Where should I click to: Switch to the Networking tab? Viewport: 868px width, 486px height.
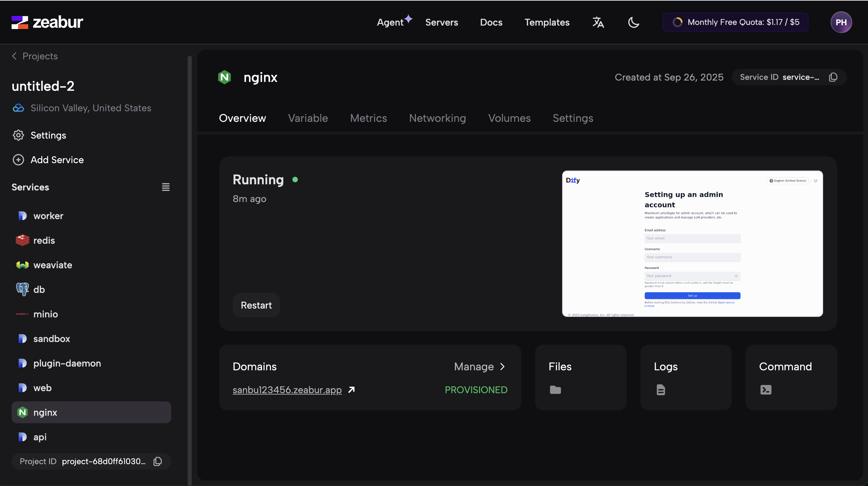pyautogui.click(x=437, y=118)
